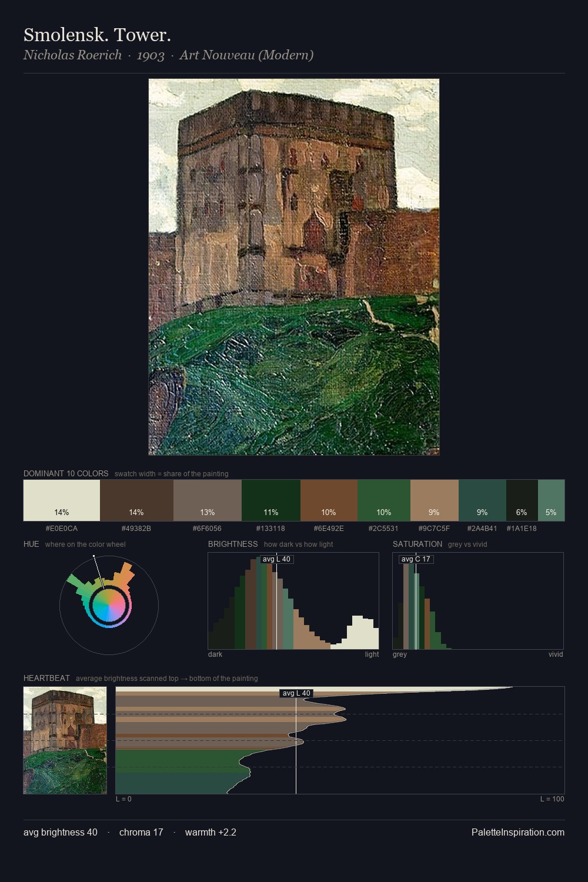Viewport: 588px width, 882px height.
Task: Click the "avg brightness 40" footer stat
Action: pyautogui.click(x=61, y=832)
